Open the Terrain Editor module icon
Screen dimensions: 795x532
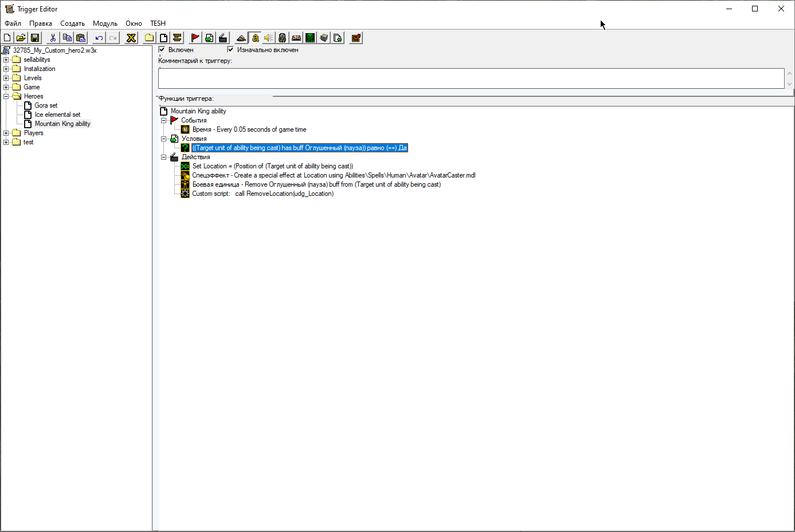(241, 38)
